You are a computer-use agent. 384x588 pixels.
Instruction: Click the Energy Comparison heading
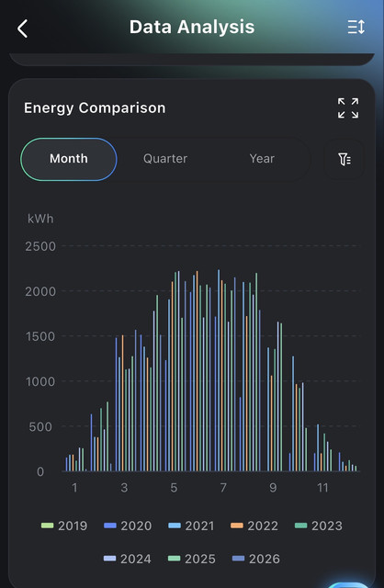(95, 108)
